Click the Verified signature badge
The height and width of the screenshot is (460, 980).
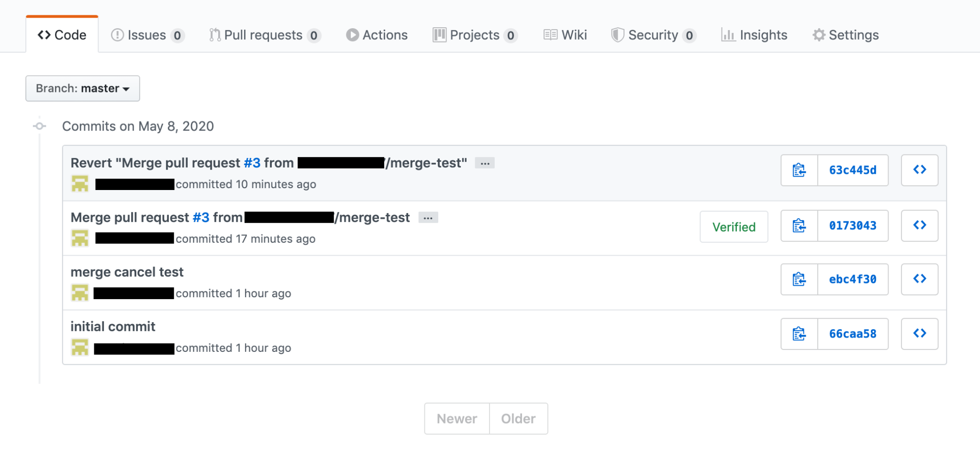coord(734,227)
